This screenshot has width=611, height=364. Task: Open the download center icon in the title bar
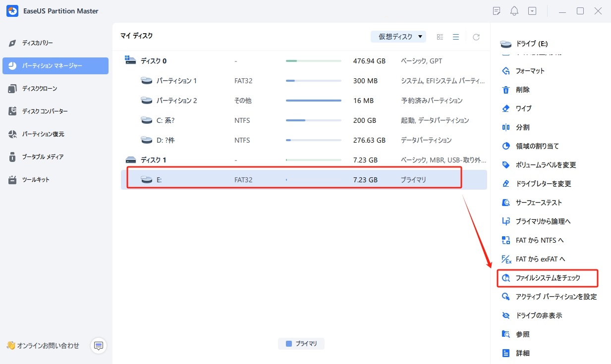coord(532,10)
